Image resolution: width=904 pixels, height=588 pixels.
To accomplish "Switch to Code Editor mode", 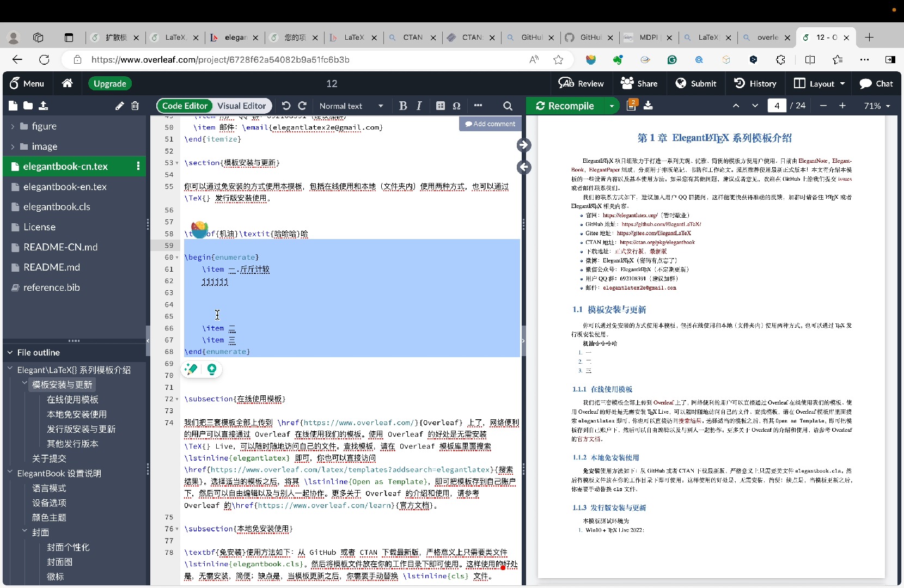I will 185,106.
